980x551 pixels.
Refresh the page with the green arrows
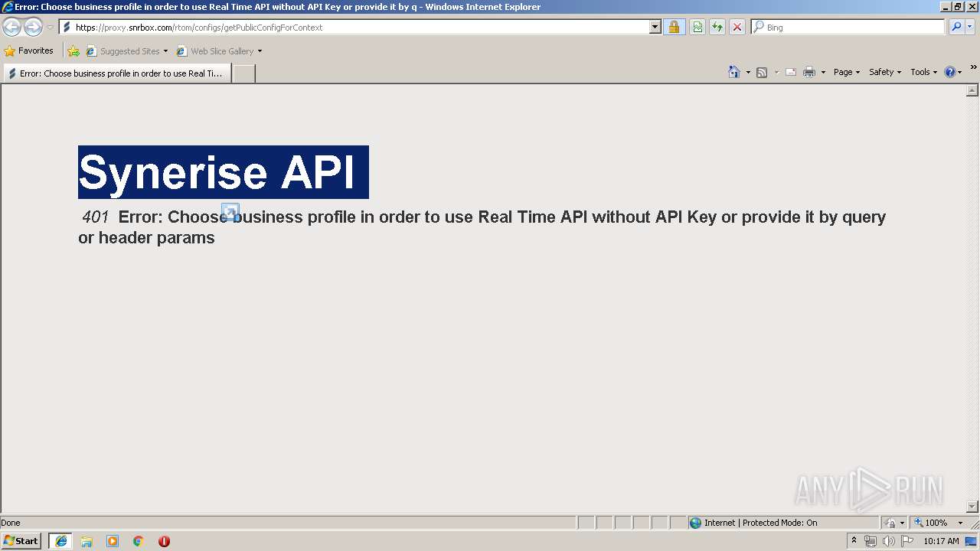coord(717,28)
